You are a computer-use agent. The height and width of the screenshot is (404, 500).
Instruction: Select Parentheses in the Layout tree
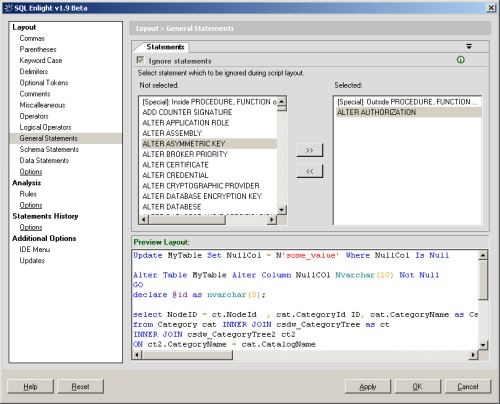click(x=38, y=49)
